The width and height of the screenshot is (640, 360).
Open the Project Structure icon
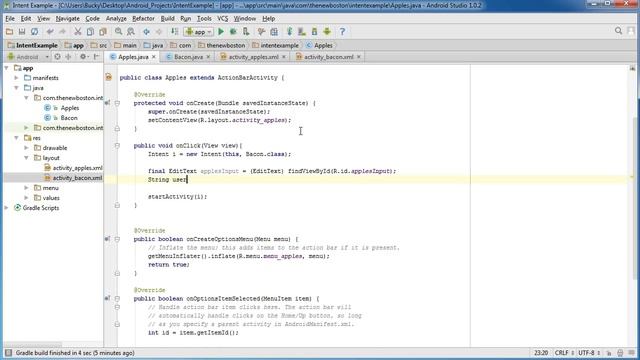click(274, 31)
